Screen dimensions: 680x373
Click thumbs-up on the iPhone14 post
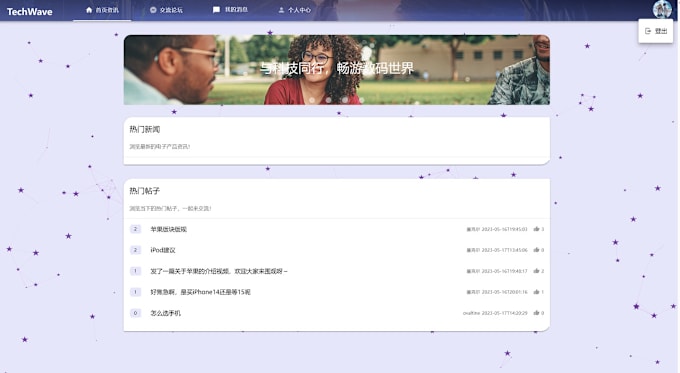click(536, 292)
